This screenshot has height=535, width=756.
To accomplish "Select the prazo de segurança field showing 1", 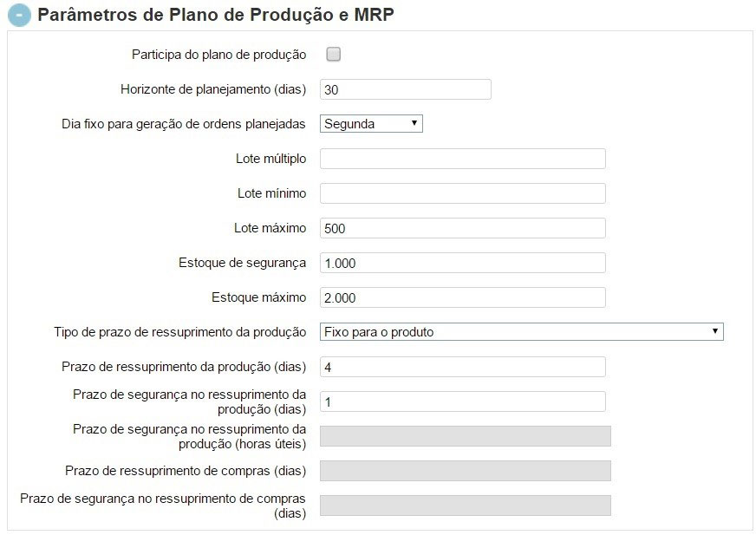I will point(463,401).
